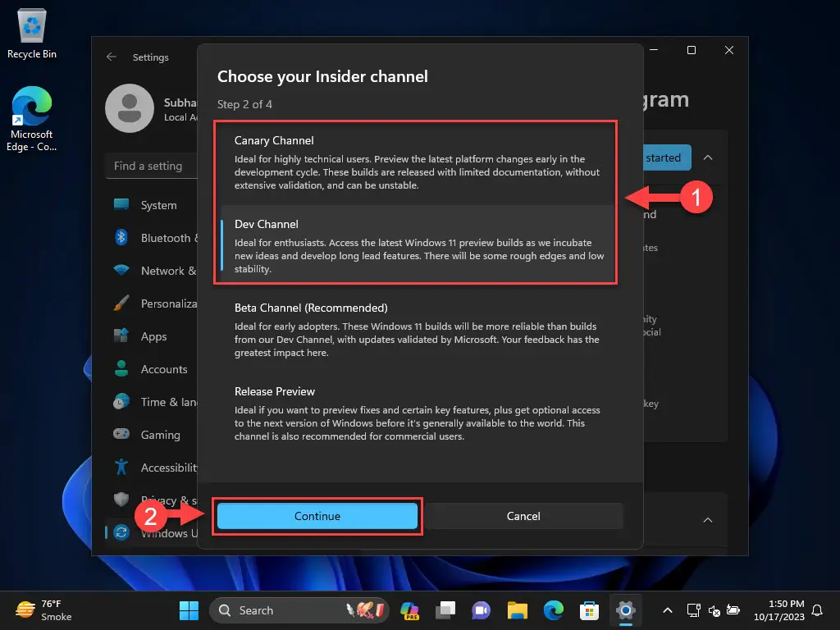Choose Beta Channel (Recommended)
The height and width of the screenshot is (630, 840).
point(416,330)
